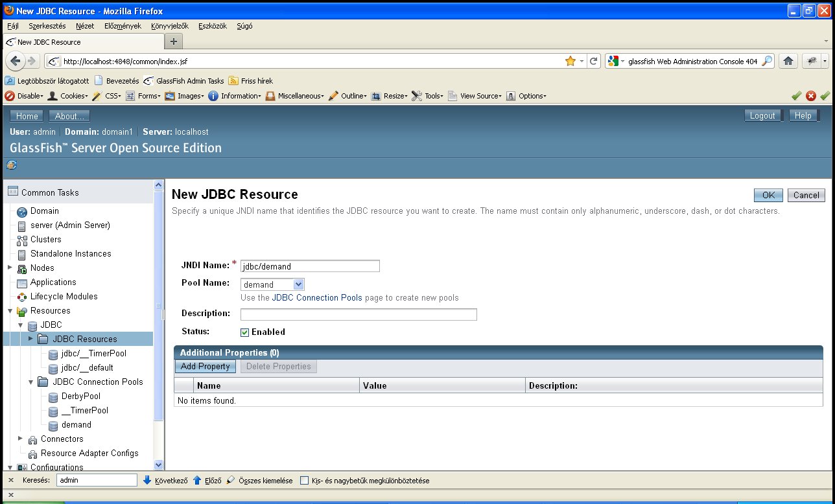Toggle the Enabled status checkbox
The width and height of the screenshot is (835, 504).
(x=244, y=332)
